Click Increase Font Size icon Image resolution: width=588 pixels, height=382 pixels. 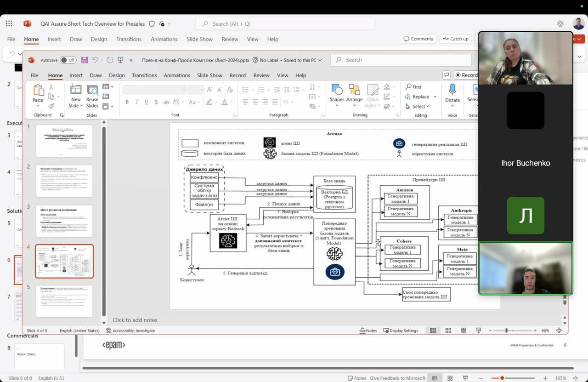(x=209, y=90)
